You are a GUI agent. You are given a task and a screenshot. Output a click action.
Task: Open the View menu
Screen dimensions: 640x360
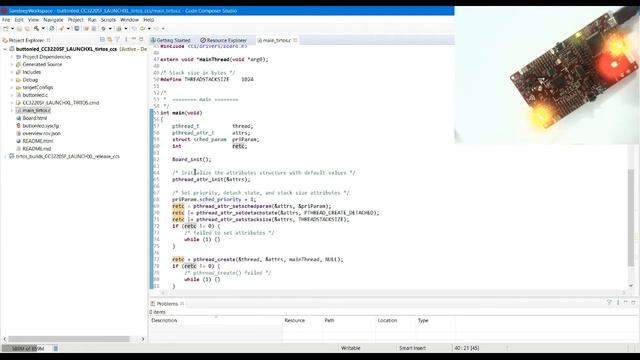33,20
